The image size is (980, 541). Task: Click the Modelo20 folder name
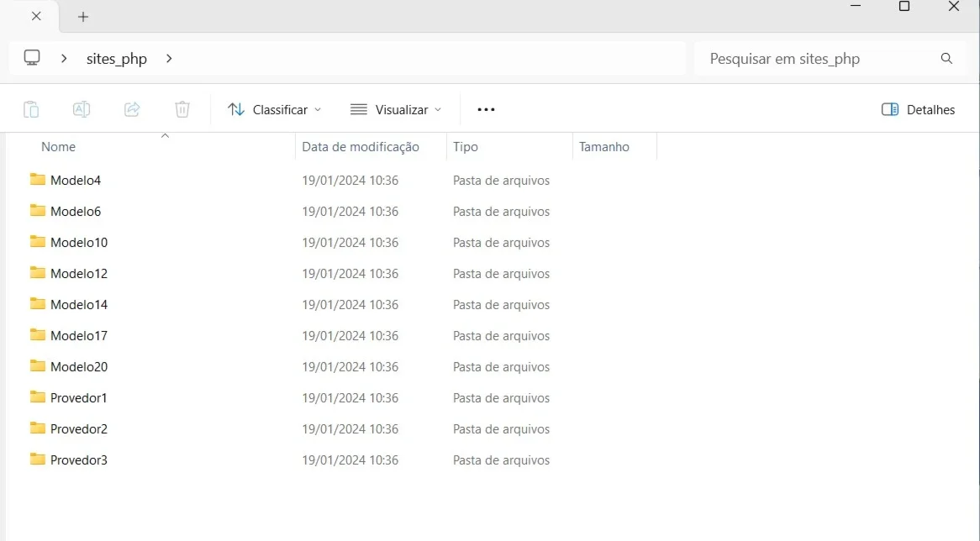(x=79, y=367)
